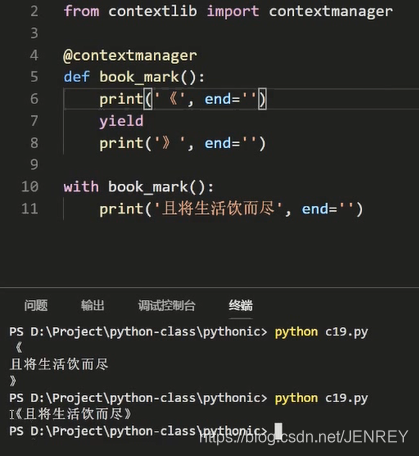Select the 调试控制台 tab
This screenshot has height=456, width=419.
(x=167, y=305)
